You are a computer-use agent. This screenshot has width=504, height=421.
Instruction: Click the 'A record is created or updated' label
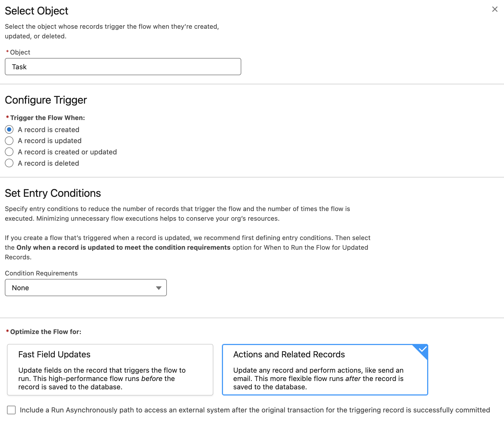pyautogui.click(x=67, y=152)
